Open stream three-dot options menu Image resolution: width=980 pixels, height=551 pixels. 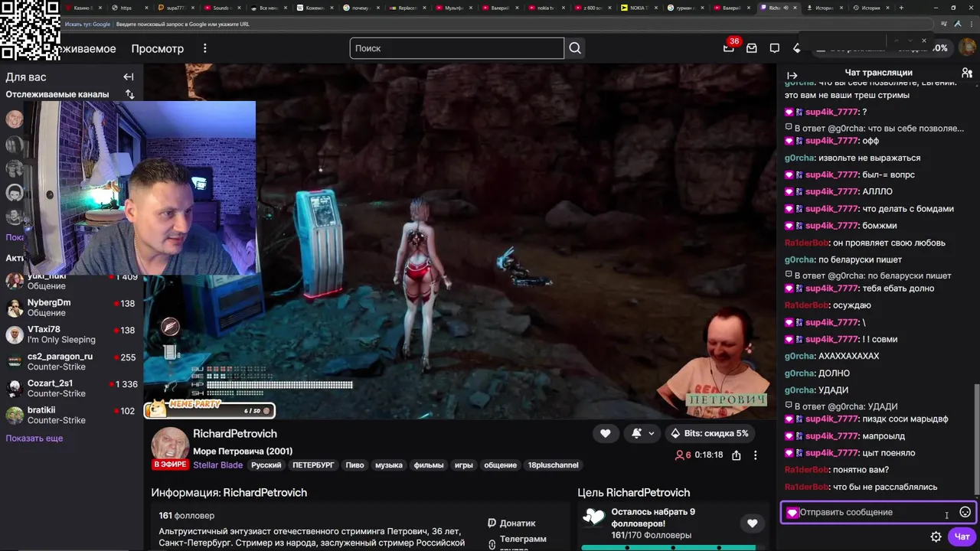click(x=755, y=455)
